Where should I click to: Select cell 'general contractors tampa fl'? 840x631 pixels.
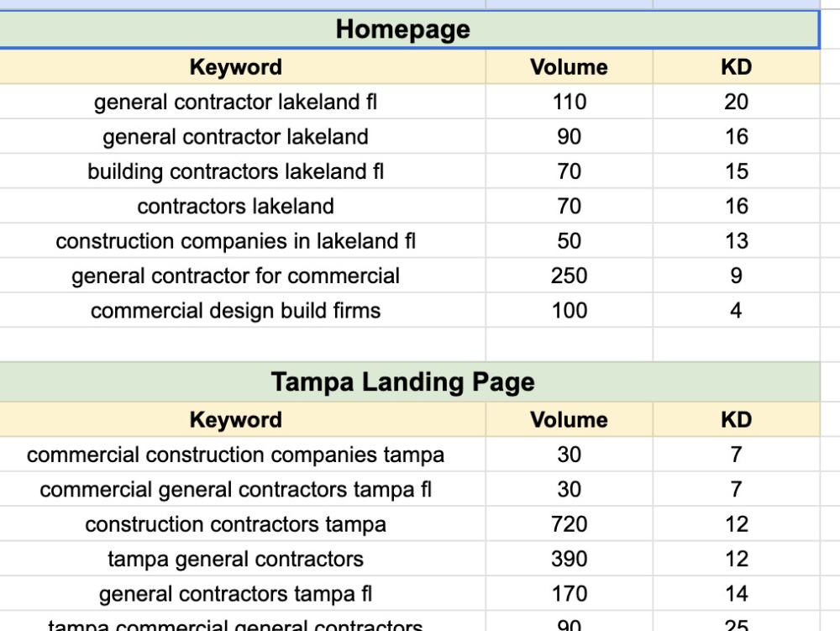242,594
